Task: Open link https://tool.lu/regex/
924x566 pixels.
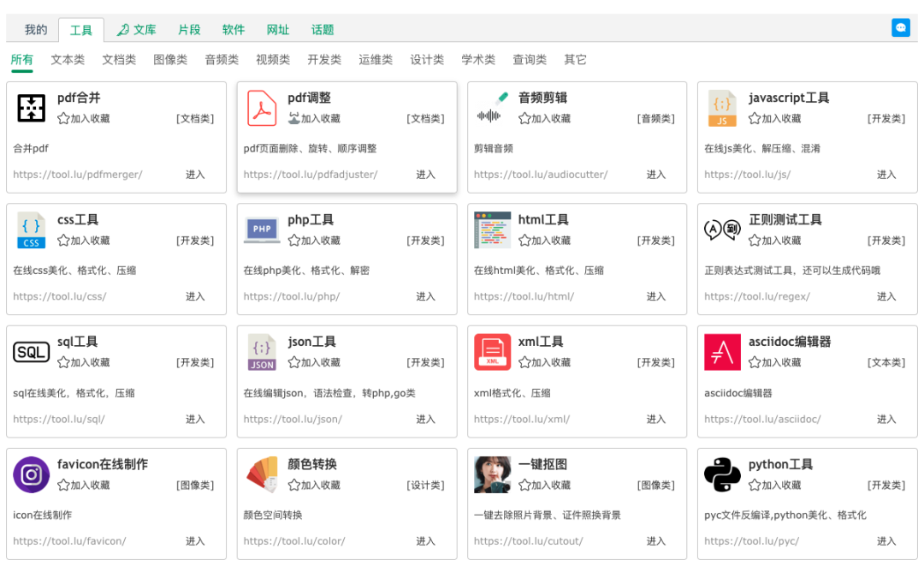Action: tap(757, 296)
